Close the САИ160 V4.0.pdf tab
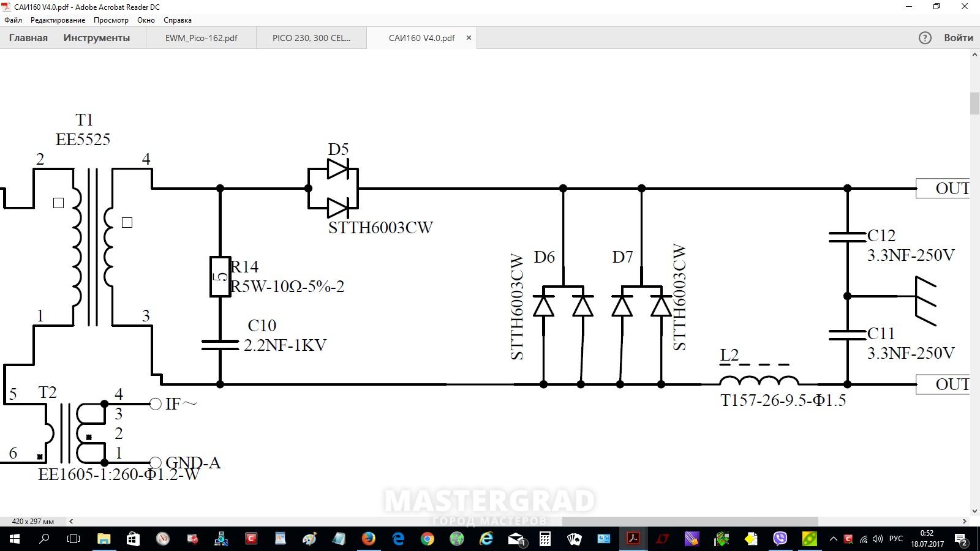 [x=469, y=38]
